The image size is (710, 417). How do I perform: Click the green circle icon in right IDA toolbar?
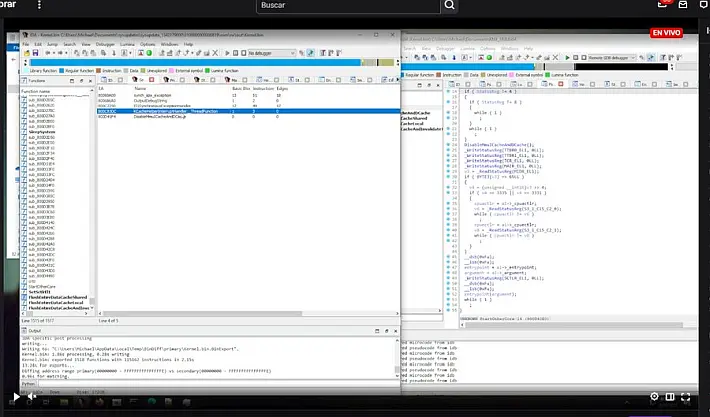[x=489, y=58]
